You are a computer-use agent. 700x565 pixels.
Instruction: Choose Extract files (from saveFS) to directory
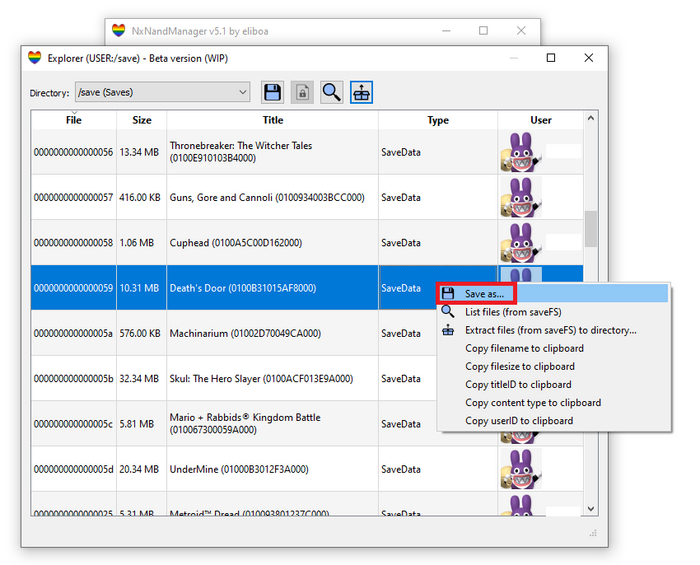pyautogui.click(x=550, y=330)
